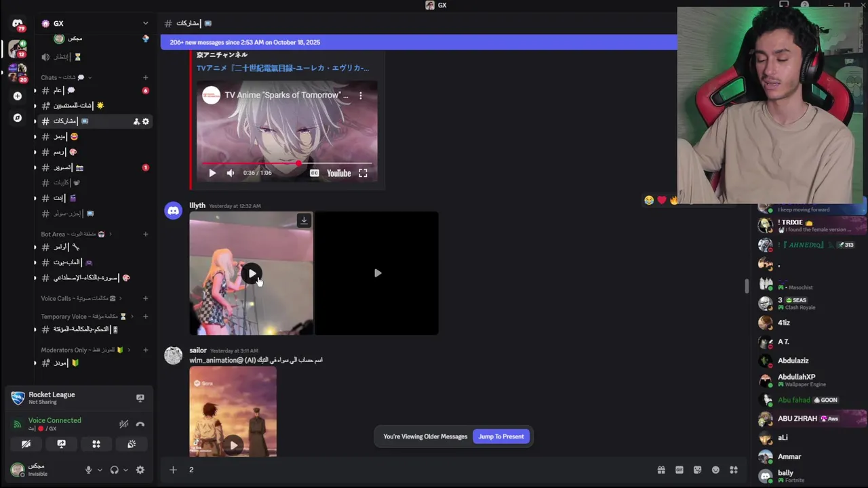Create channel in Voice Calls category
This screenshot has width=868, height=488.
[x=145, y=298]
